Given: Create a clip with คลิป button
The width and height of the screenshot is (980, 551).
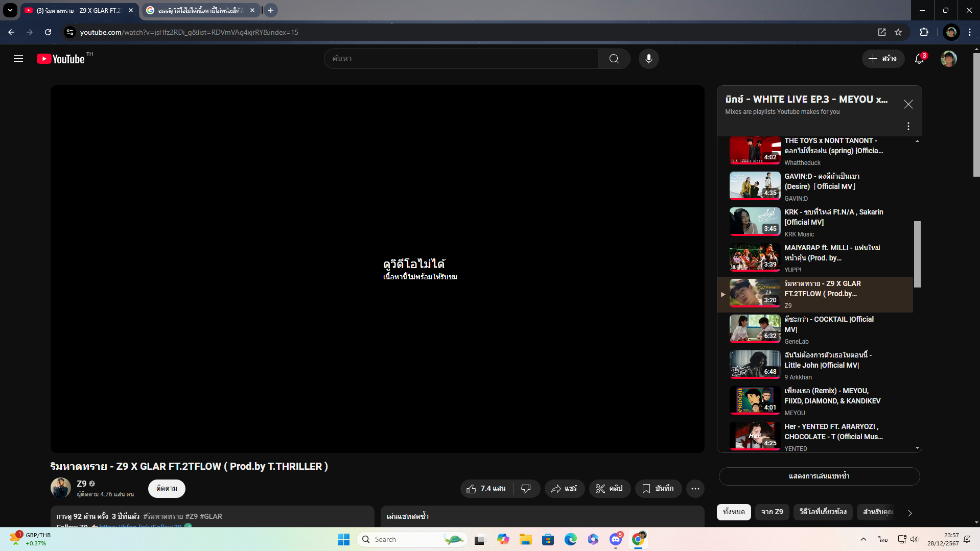Looking at the screenshot, I should (610, 489).
